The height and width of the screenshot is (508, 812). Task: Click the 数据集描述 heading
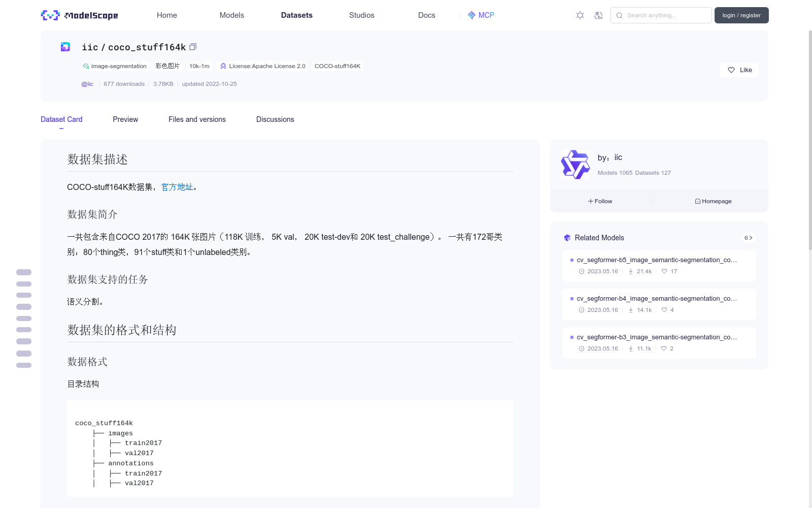point(97,159)
